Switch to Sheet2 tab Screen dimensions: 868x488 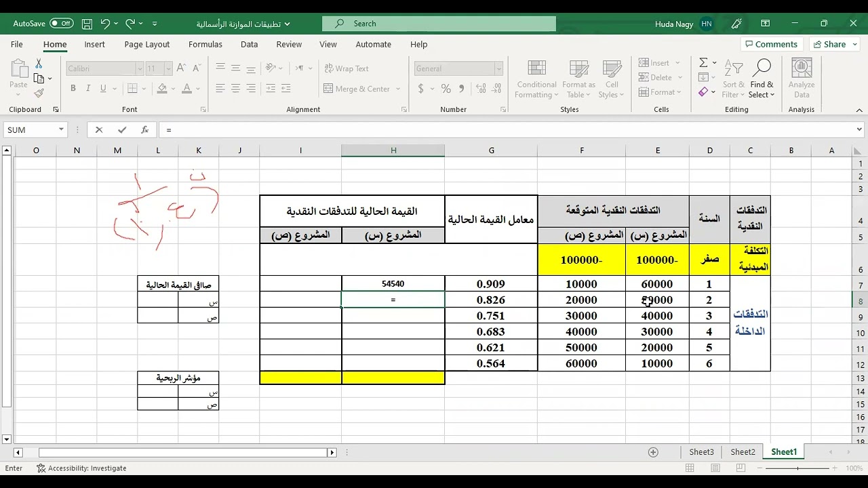pyautogui.click(x=743, y=452)
